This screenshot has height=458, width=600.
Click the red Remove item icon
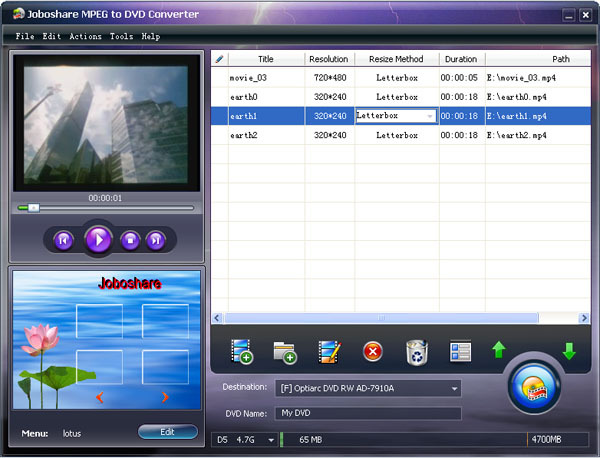[x=373, y=351]
